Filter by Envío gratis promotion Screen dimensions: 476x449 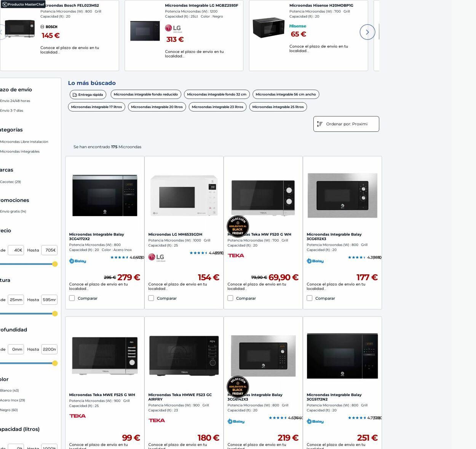13,212
